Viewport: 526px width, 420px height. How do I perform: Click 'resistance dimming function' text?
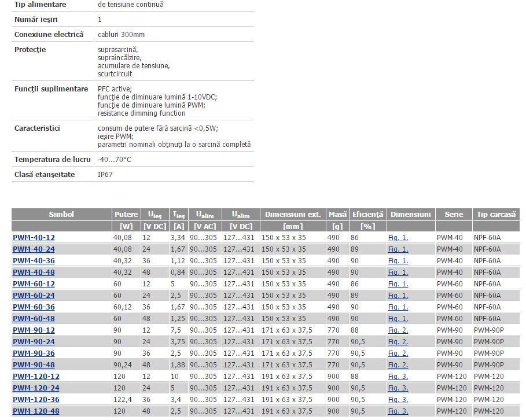pos(142,113)
